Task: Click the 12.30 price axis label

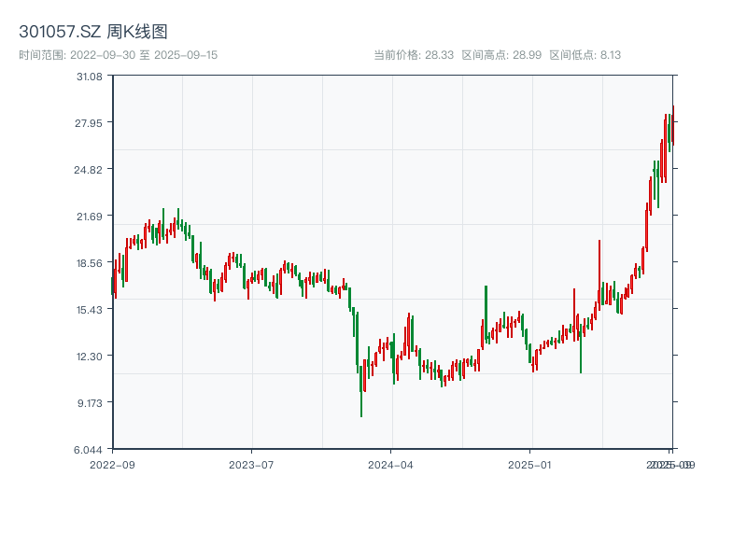Action: coord(90,356)
